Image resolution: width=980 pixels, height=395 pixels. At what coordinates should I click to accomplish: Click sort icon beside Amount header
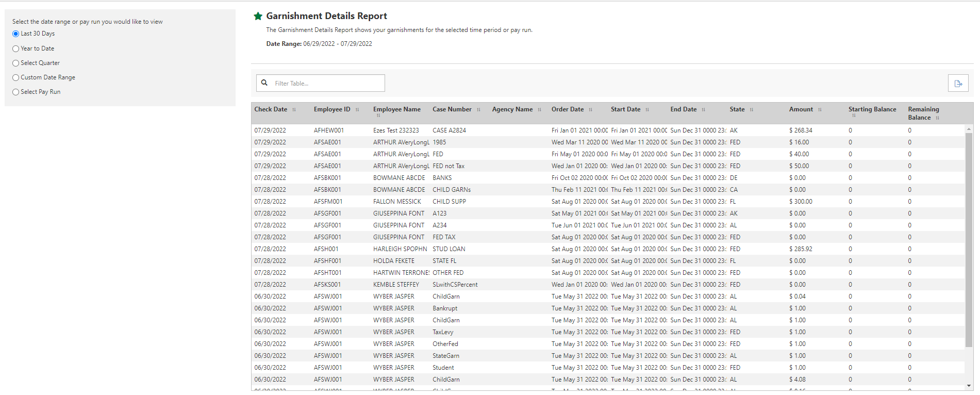(820, 110)
